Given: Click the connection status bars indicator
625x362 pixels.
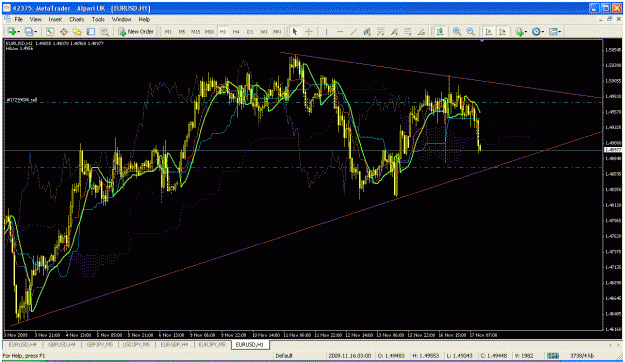Looking at the screenshot, I should click(552, 356).
